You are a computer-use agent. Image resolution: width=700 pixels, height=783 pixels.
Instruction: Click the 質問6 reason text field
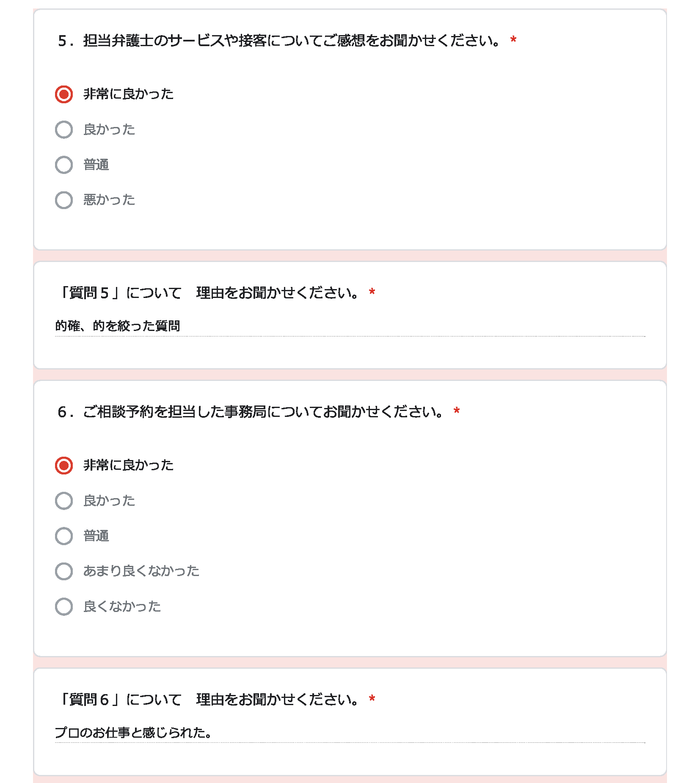pyautogui.click(x=350, y=733)
